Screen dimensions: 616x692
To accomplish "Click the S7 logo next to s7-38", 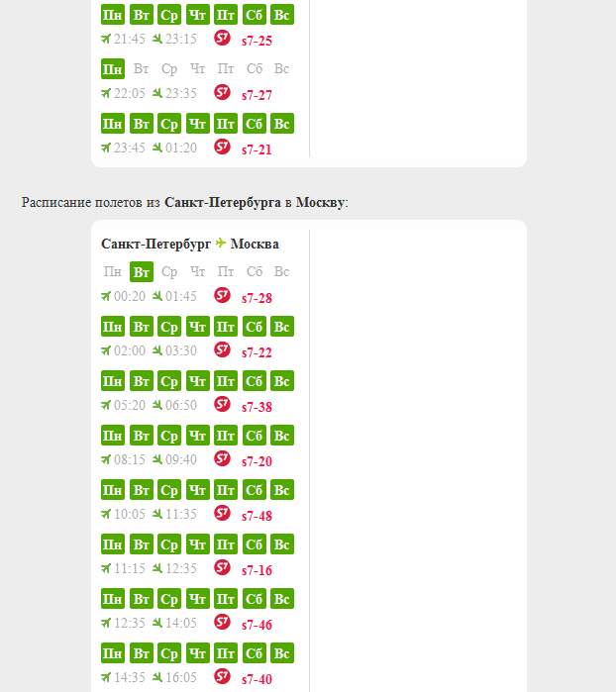I will coord(222,404).
